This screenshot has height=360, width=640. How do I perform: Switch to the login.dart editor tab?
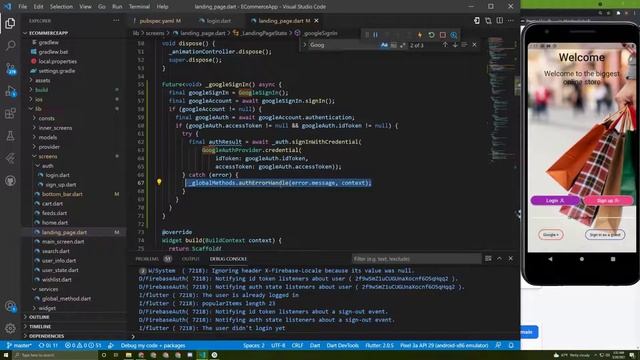pos(218,20)
